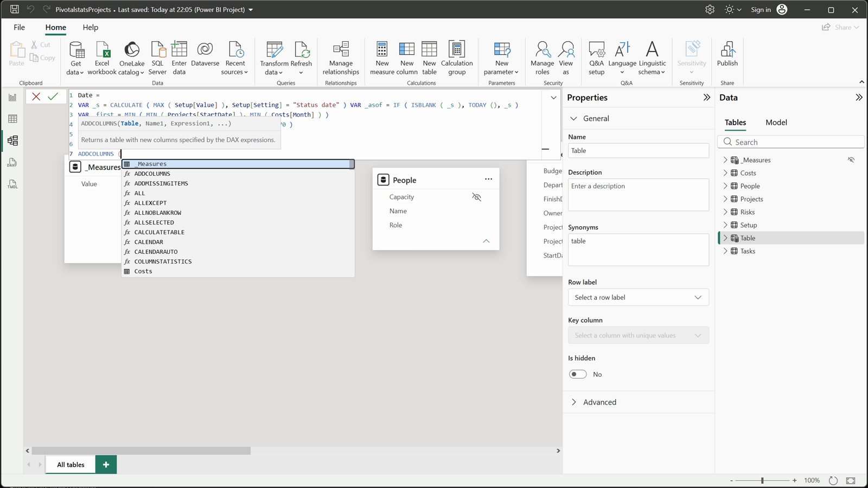
Task: Open the File menu
Action: point(20,27)
